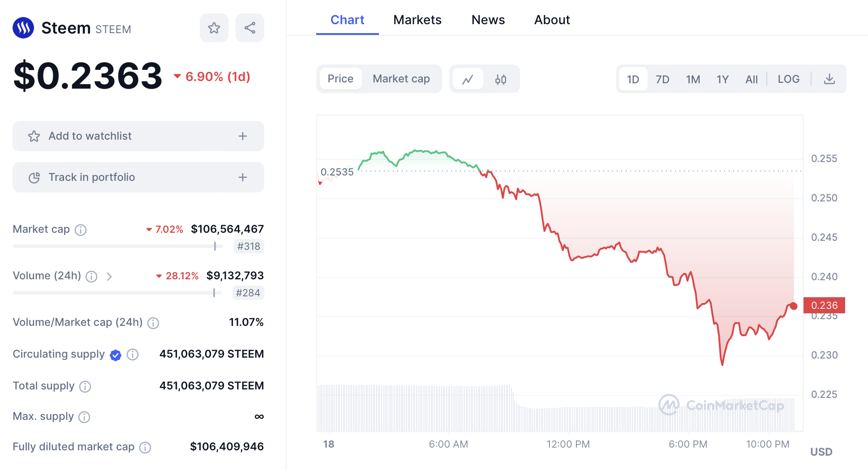Expand Track in portfolio plus

point(243,177)
